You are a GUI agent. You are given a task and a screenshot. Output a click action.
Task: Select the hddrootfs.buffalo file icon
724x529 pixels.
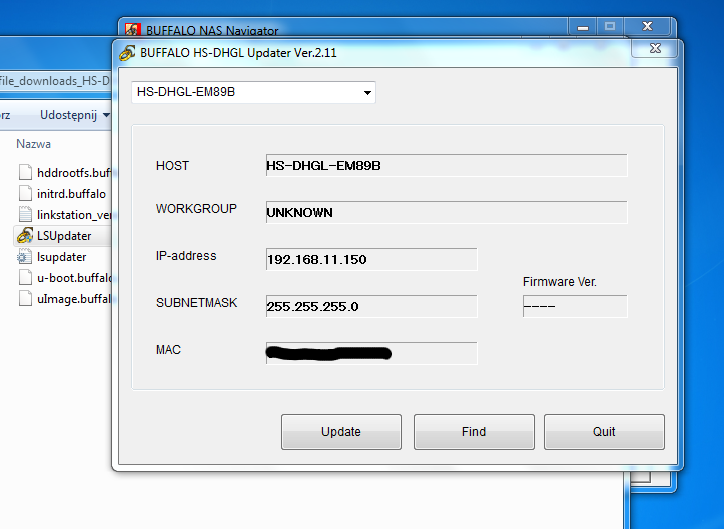pyautogui.click(x=25, y=172)
